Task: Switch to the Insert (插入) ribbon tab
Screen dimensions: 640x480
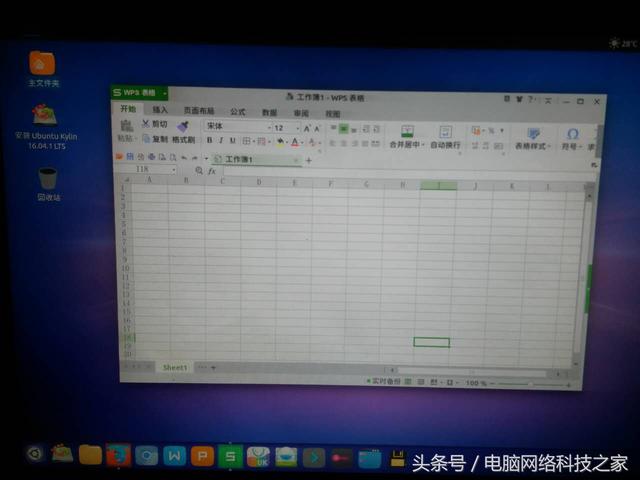Action: coord(160,109)
